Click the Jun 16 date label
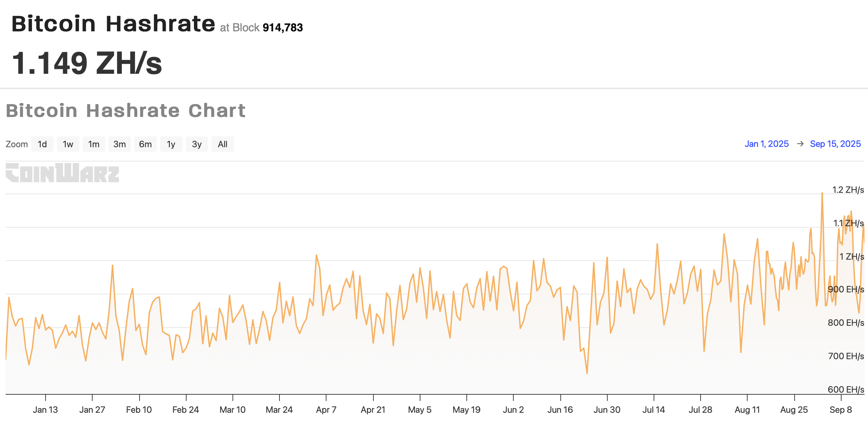This screenshot has width=868, height=426. (560, 410)
